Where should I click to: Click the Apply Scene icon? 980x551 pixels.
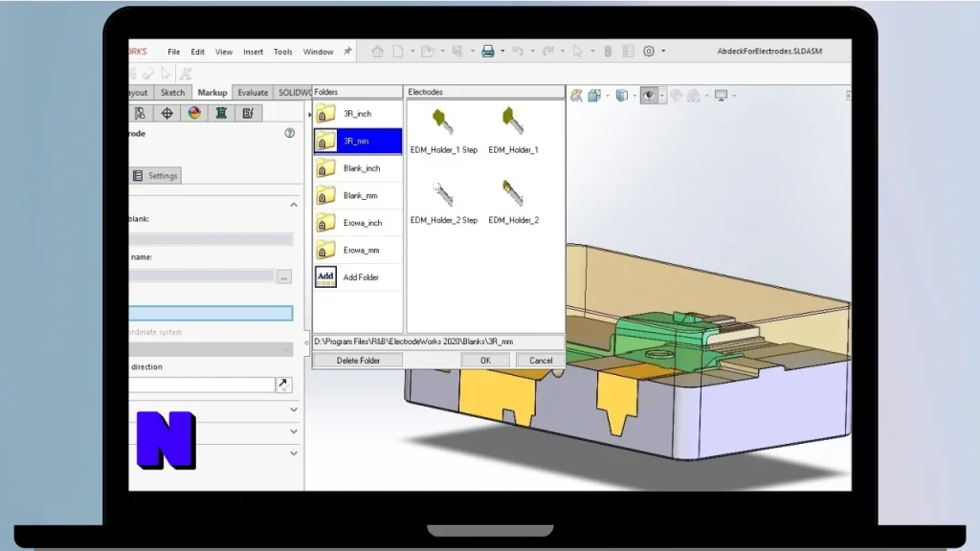(694, 96)
